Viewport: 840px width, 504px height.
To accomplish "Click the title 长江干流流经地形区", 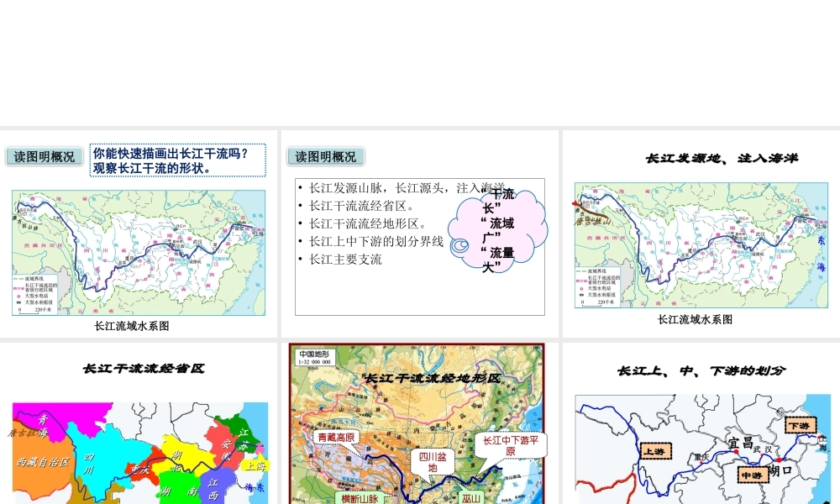I will coord(432,378).
